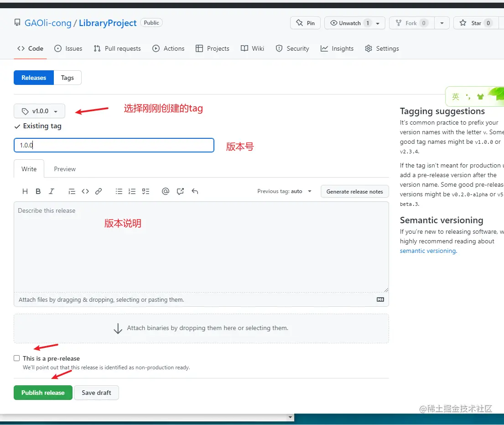Switch to the Preview tab
This screenshot has height=425, width=504.
(65, 169)
